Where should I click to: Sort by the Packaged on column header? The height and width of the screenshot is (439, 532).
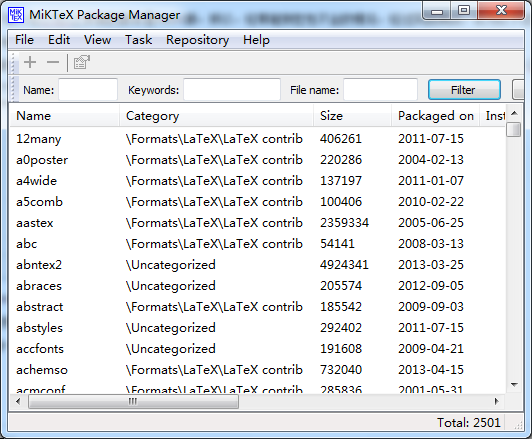pyautogui.click(x=436, y=116)
